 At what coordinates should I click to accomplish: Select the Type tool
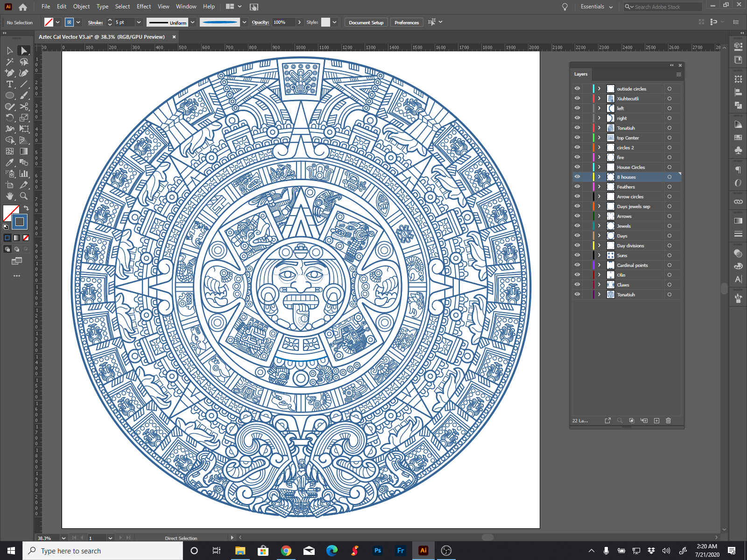[x=10, y=84]
